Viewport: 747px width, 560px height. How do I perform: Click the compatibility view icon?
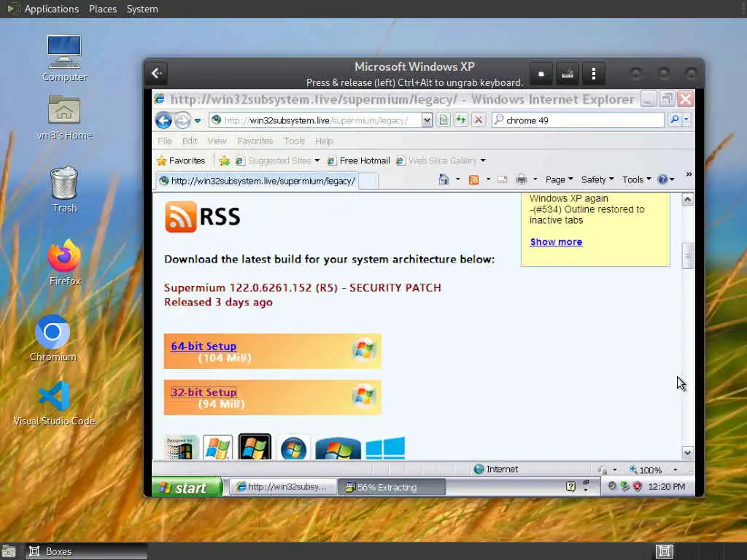(444, 120)
